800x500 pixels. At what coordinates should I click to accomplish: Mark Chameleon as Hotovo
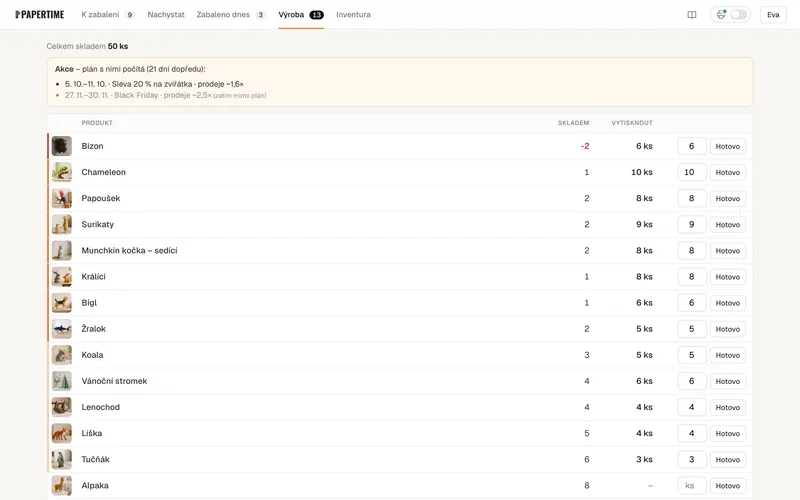[x=728, y=172]
